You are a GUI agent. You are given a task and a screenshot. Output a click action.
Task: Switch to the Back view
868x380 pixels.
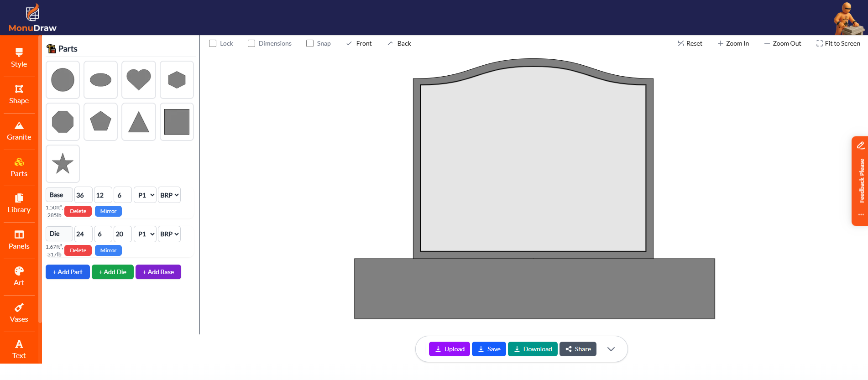coord(399,43)
